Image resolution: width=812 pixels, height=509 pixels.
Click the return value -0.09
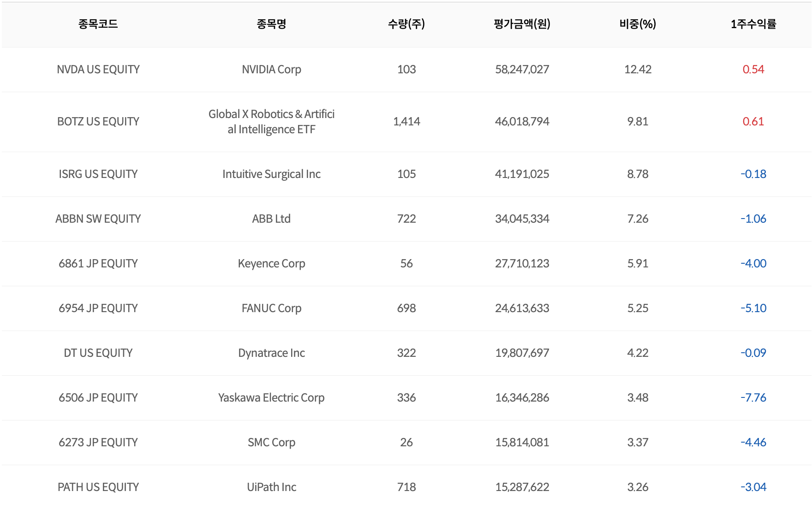[753, 353]
